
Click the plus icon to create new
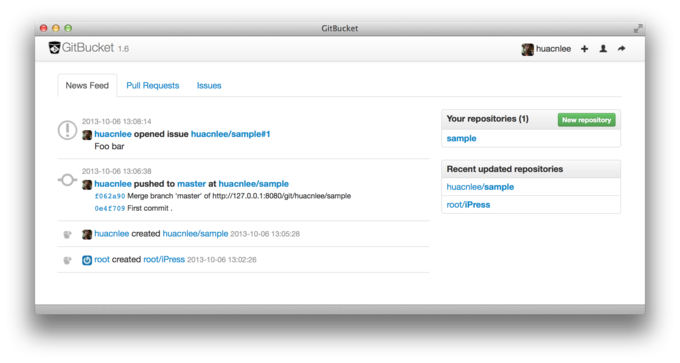pos(585,49)
